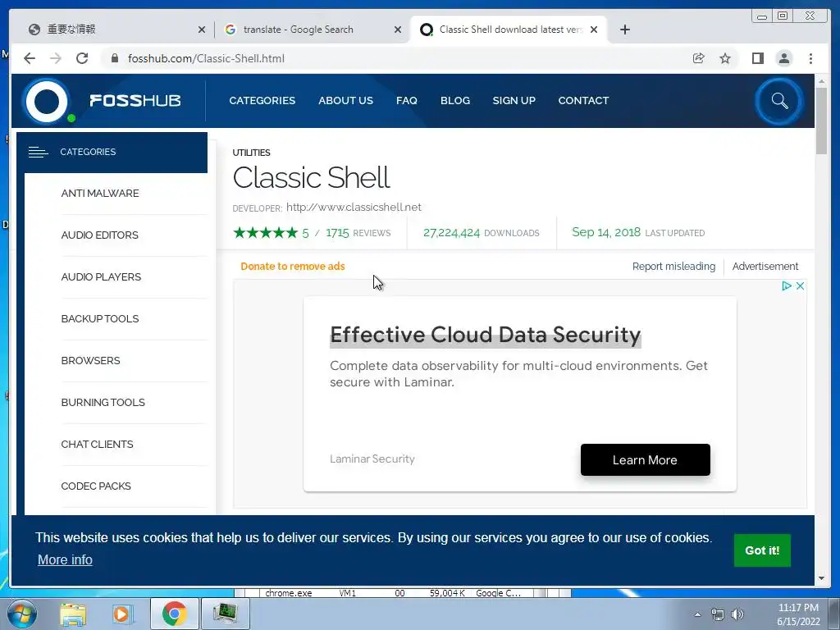
Task: Click the sidebar CATEGORIES header
Action: coord(112,152)
